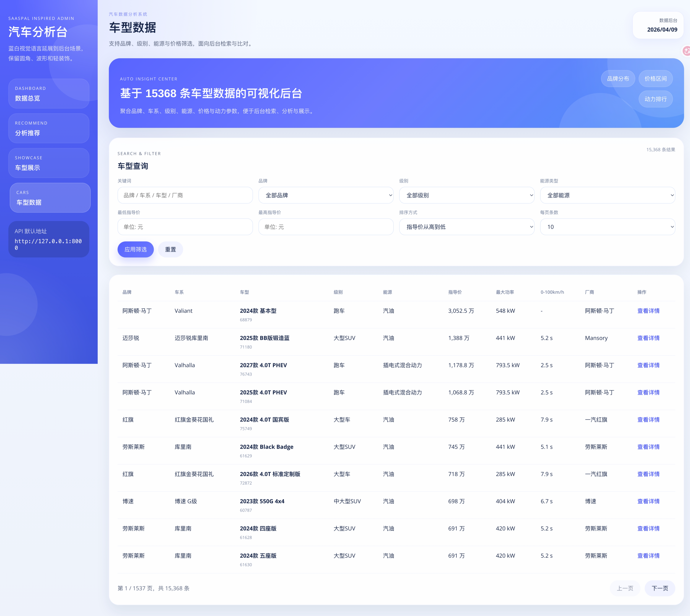The height and width of the screenshot is (616, 690).
Task: Open the 全部能源 energy type dropdown
Action: (607, 195)
